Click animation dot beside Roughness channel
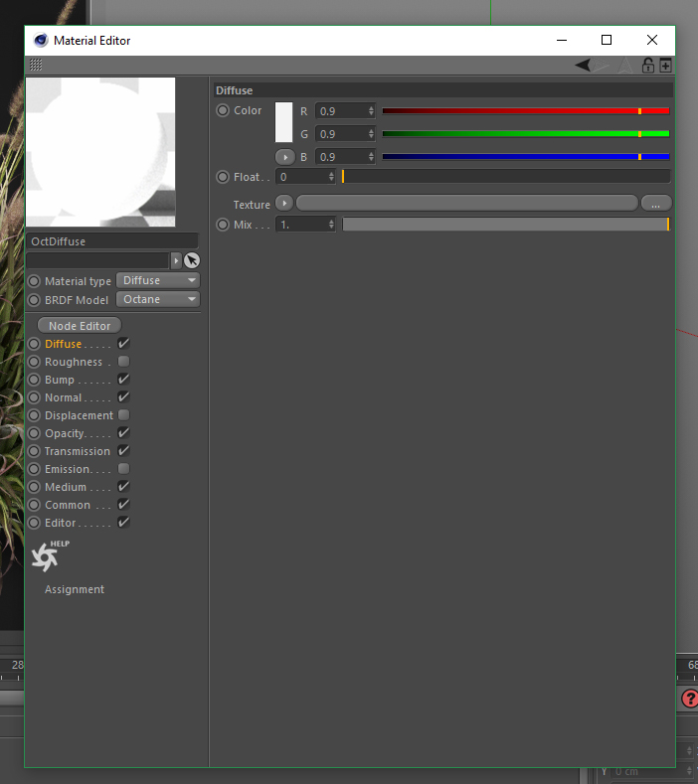698x784 pixels. (34, 362)
